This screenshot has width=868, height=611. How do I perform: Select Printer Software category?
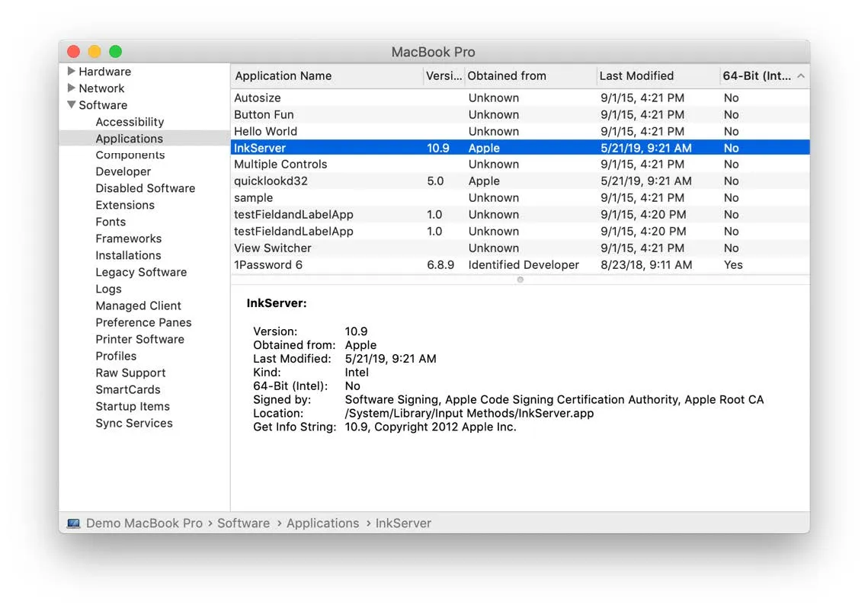[139, 339]
